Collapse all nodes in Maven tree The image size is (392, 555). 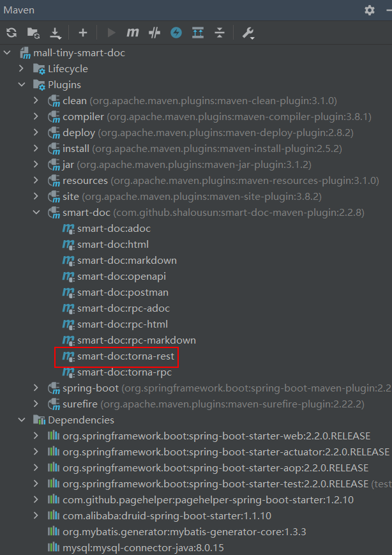point(220,33)
